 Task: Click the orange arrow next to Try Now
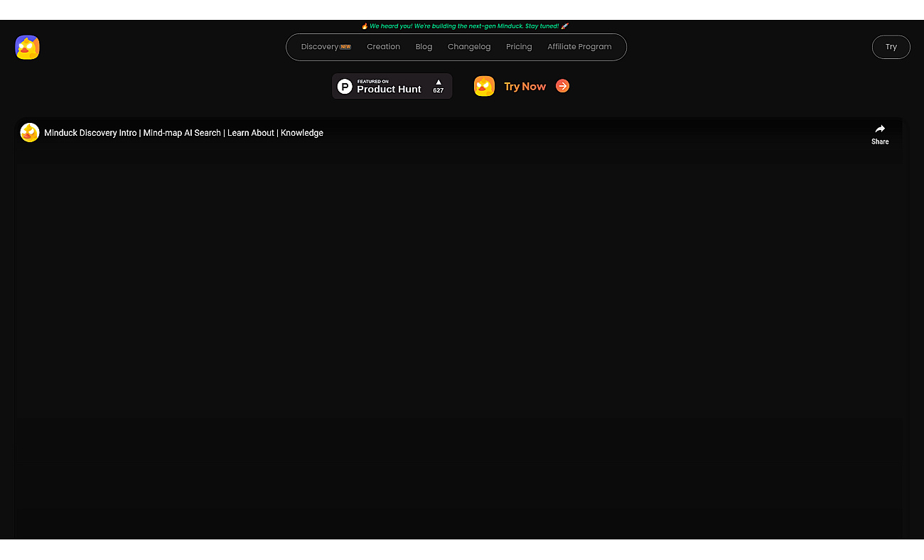coord(562,86)
